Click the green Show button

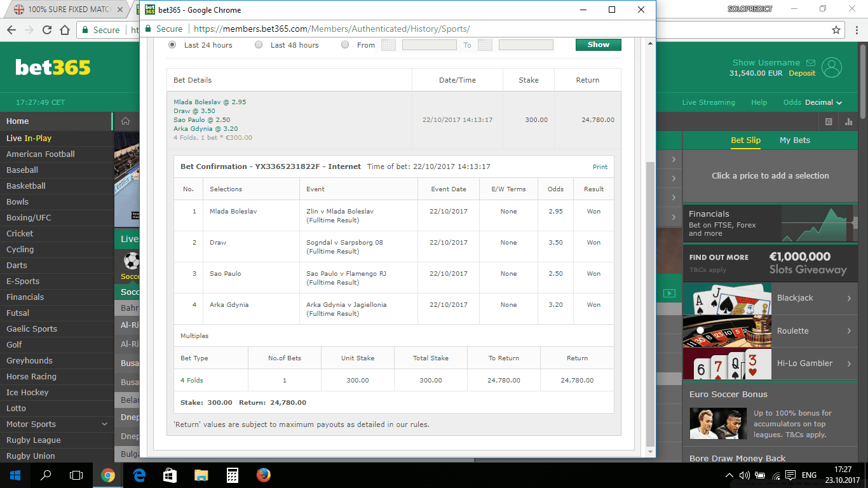tap(599, 44)
